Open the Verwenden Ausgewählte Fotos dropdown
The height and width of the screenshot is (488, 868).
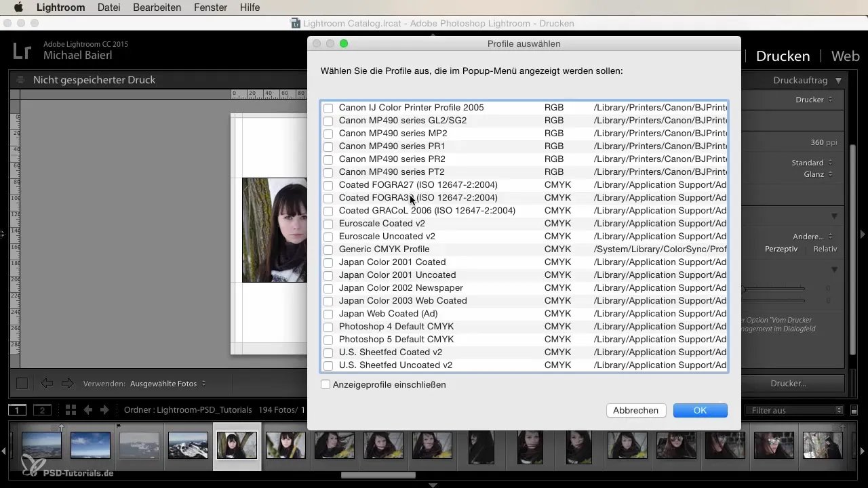coord(168,384)
